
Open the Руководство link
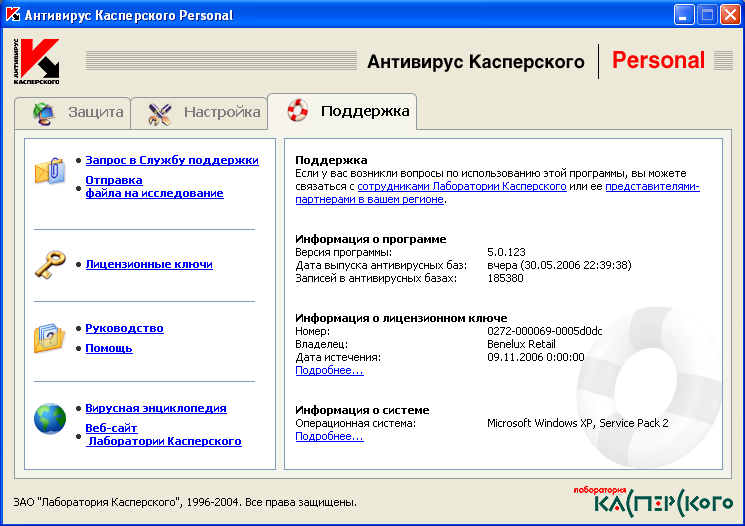[x=124, y=328]
